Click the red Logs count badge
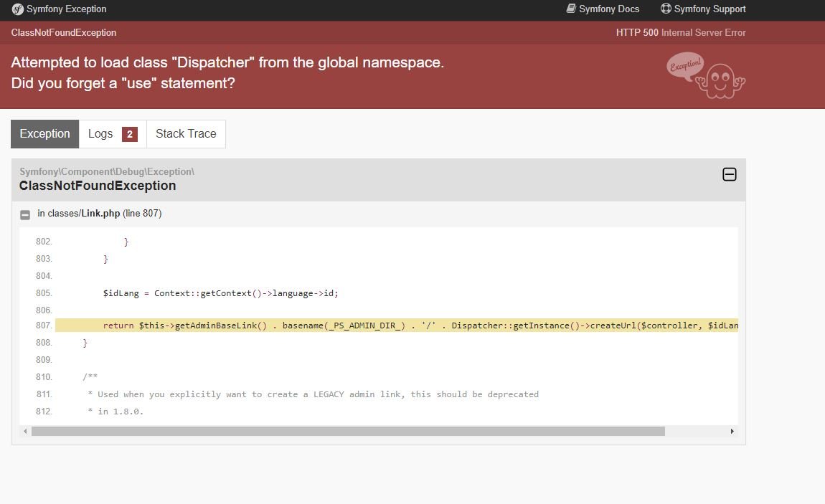825x504 pixels. point(129,135)
